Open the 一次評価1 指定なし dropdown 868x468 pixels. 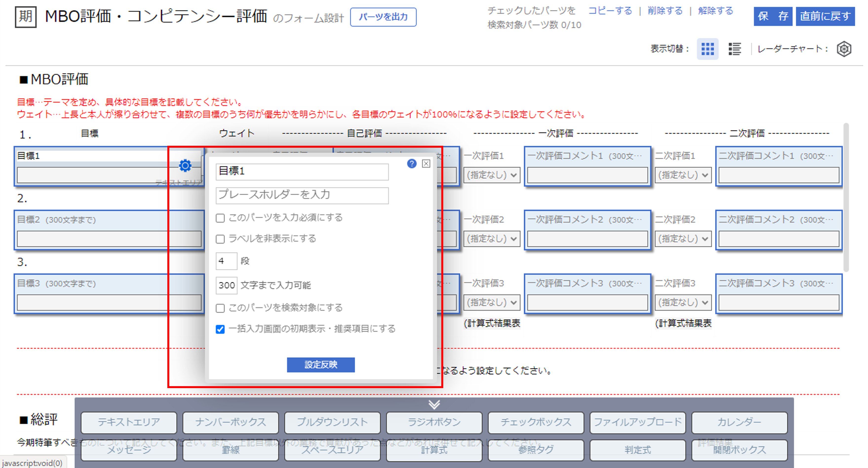coord(492,175)
